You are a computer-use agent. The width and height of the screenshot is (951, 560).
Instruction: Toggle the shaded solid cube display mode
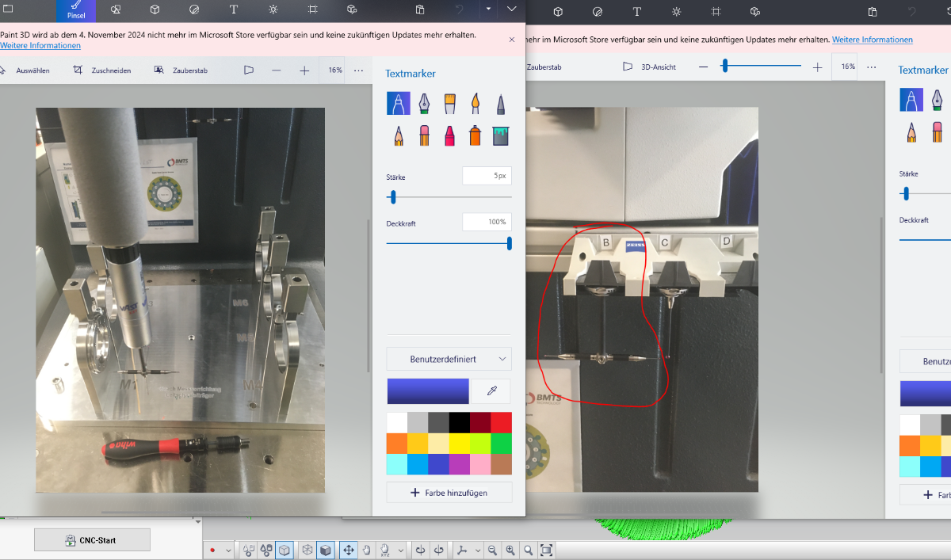coord(325,550)
